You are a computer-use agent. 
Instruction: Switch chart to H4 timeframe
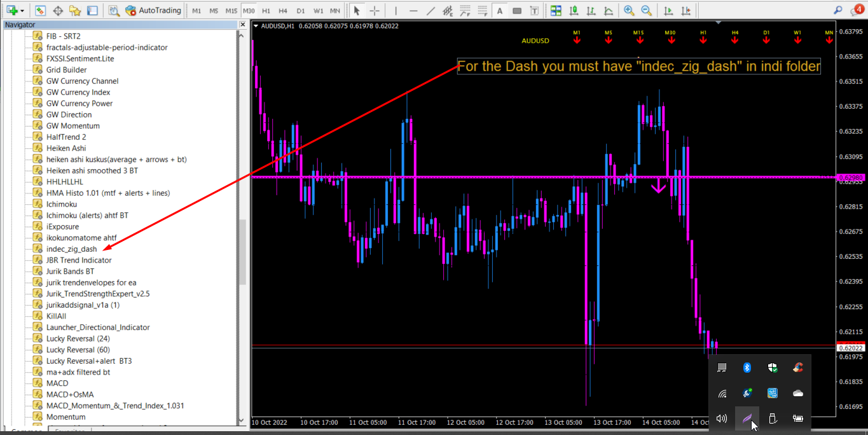pos(283,11)
